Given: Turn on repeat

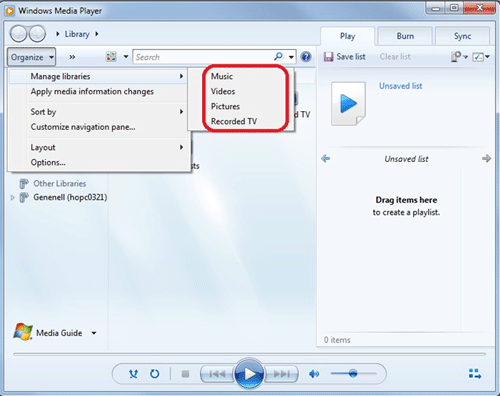Looking at the screenshot, I should click(x=154, y=374).
